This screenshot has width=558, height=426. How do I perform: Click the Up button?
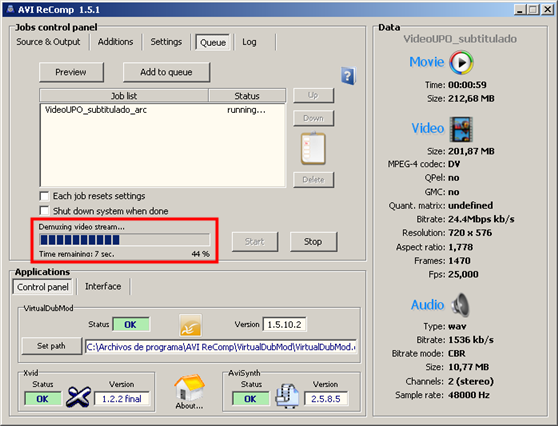point(313,95)
